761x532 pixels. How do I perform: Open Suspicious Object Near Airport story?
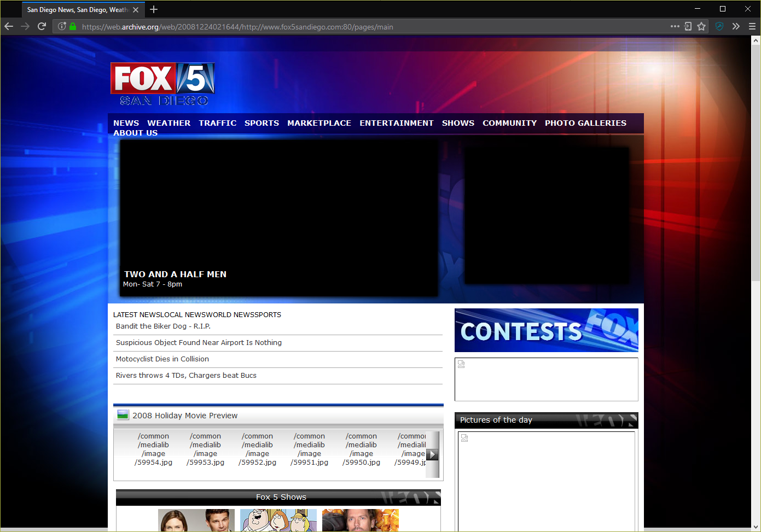199,343
